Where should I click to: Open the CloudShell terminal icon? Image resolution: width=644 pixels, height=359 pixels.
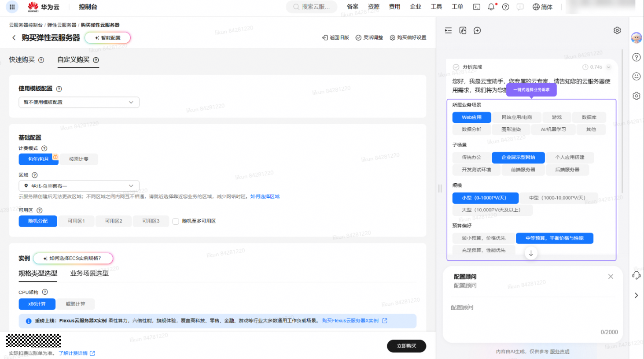(476, 7)
